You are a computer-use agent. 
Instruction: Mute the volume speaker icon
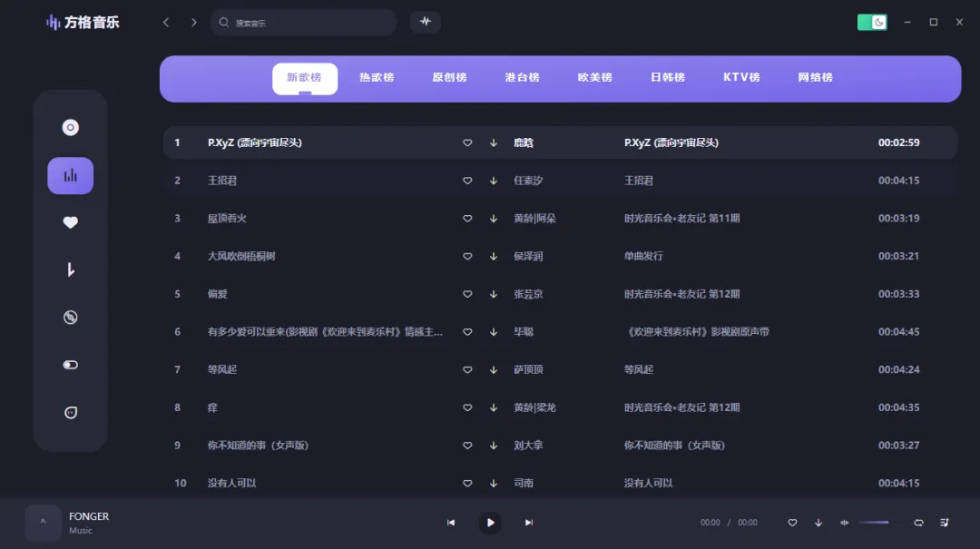[845, 523]
